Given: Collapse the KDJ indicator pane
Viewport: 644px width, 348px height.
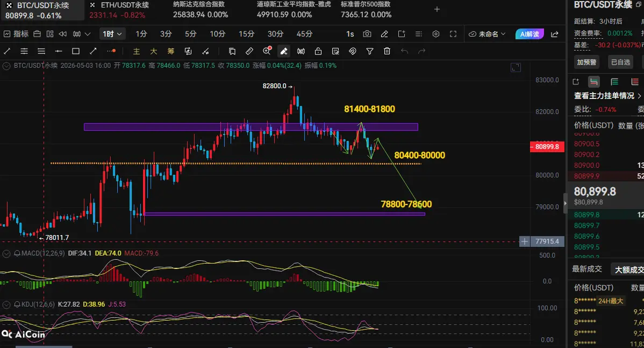Looking at the screenshot, I should 6,304.
